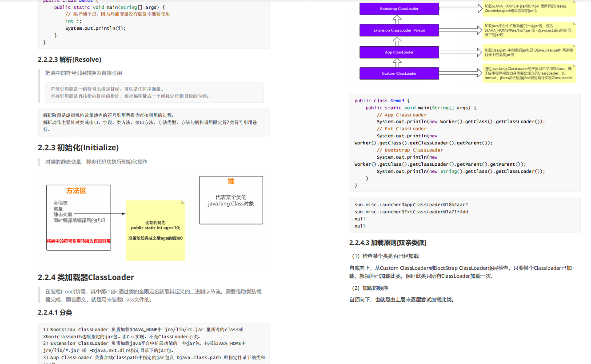
Task: Click line '自顶向下，也就是由上层来逐层尝试加载此类。'
Action: (x=402, y=300)
